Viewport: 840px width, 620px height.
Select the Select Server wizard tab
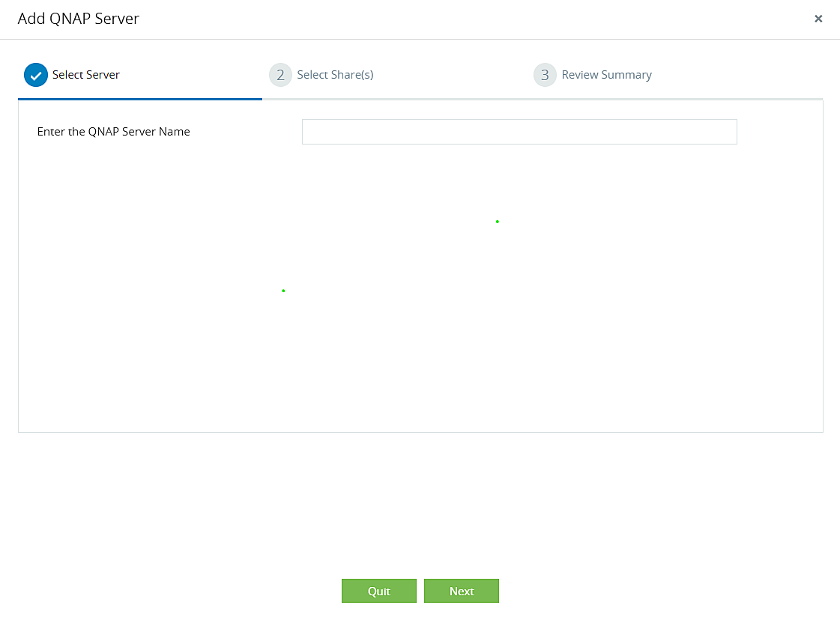click(x=85, y=75)
